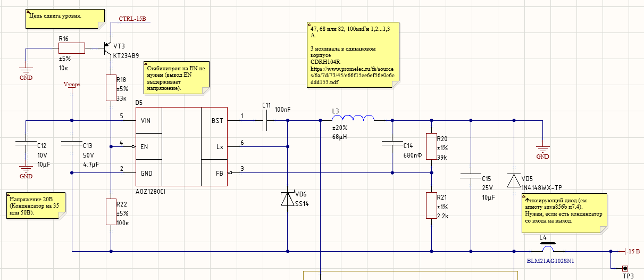644x280 pixels.
Task: Select the L4 ferrite bead symbol
Action: (547, 248)
